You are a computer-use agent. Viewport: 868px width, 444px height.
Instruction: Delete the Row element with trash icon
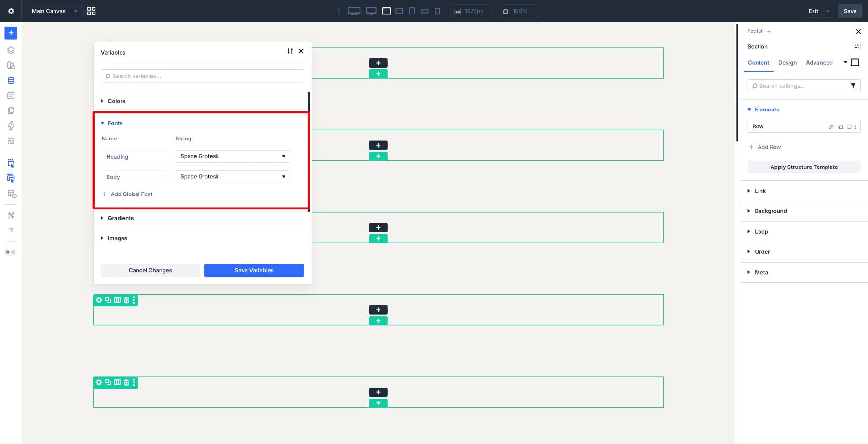click(x=849, y=126)
